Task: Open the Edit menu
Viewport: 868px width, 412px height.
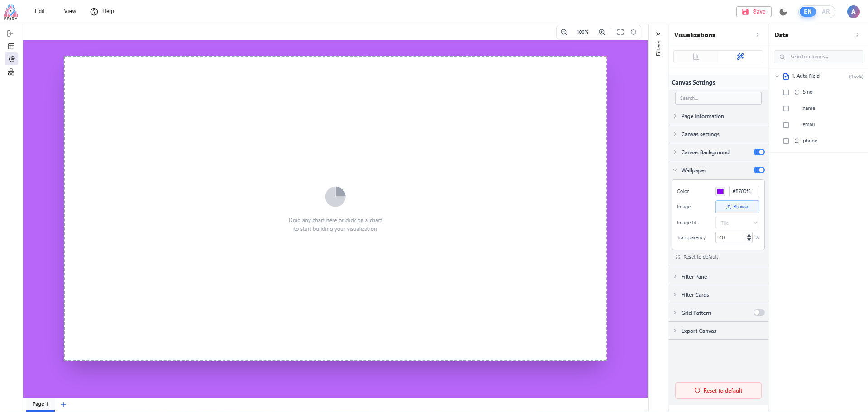Action: (40, 11)
